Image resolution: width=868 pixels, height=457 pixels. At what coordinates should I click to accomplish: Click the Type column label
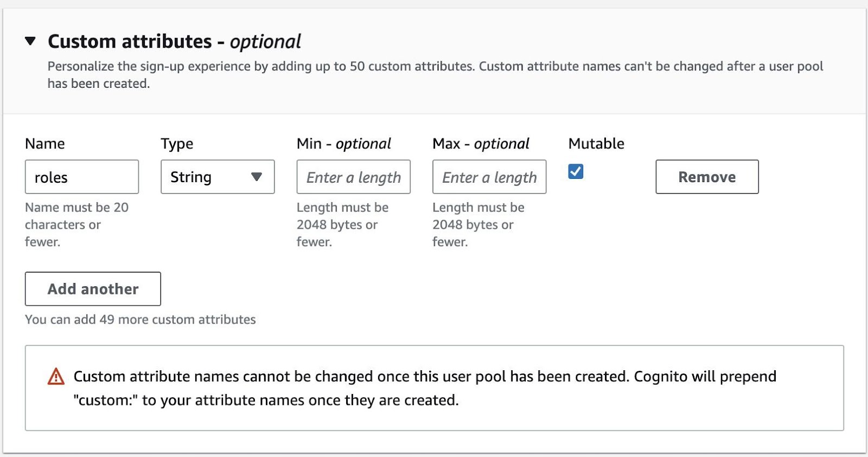(x=177, y=144)
